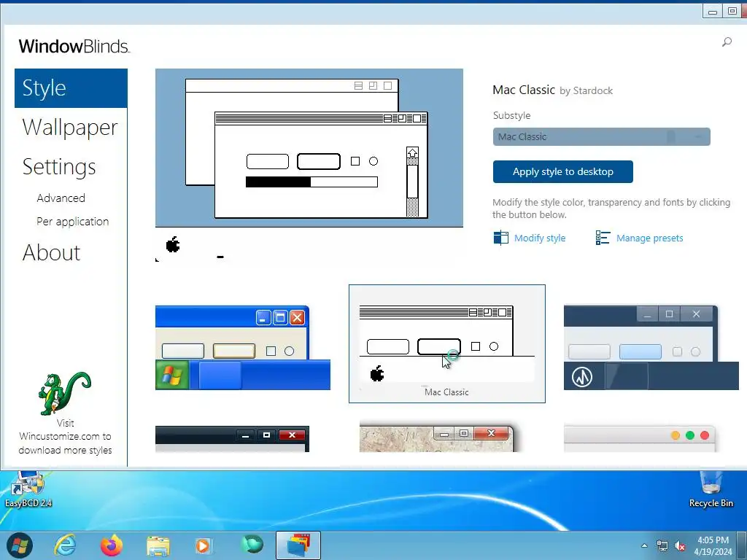The height and width of the screenshot is (560, 747).
Task: Select the Mac Classic style thumbnail
Action: (447, 344)
